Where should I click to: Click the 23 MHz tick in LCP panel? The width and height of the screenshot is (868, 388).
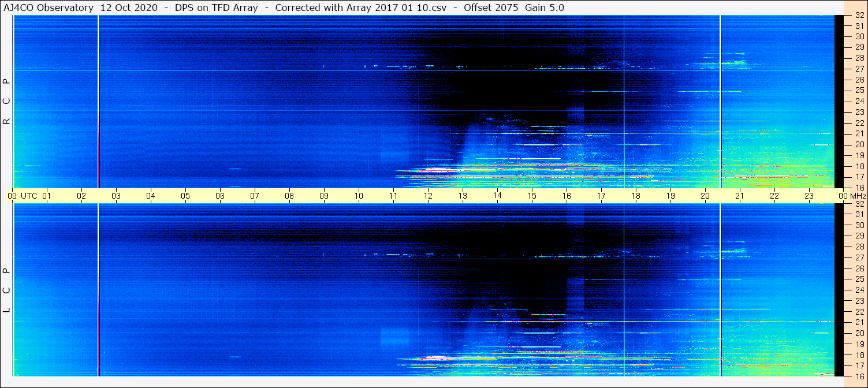pyautogui.click(x=859, y=301)
